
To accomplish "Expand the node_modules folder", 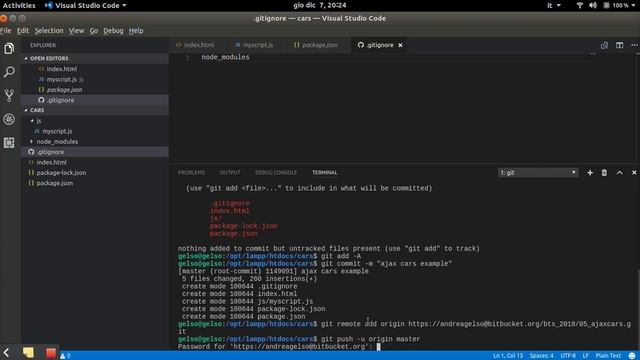I will pyautogui.click(x=57, y=142).
